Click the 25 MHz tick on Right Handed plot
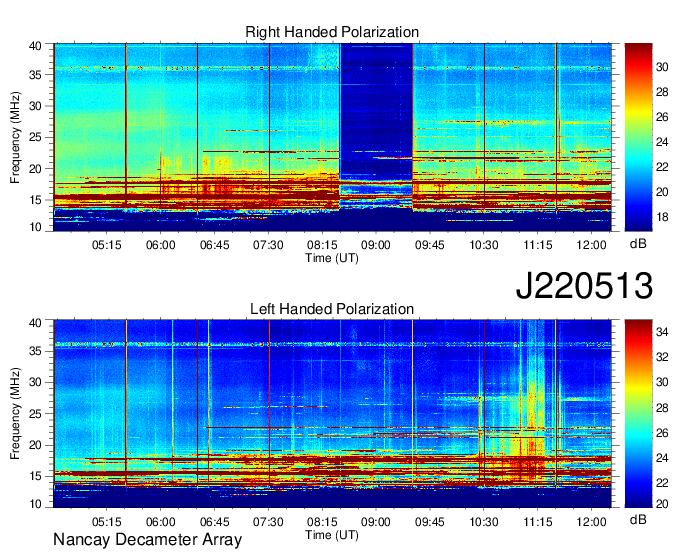The height and width of the screenshot is (552, 680). coord(35,137)
